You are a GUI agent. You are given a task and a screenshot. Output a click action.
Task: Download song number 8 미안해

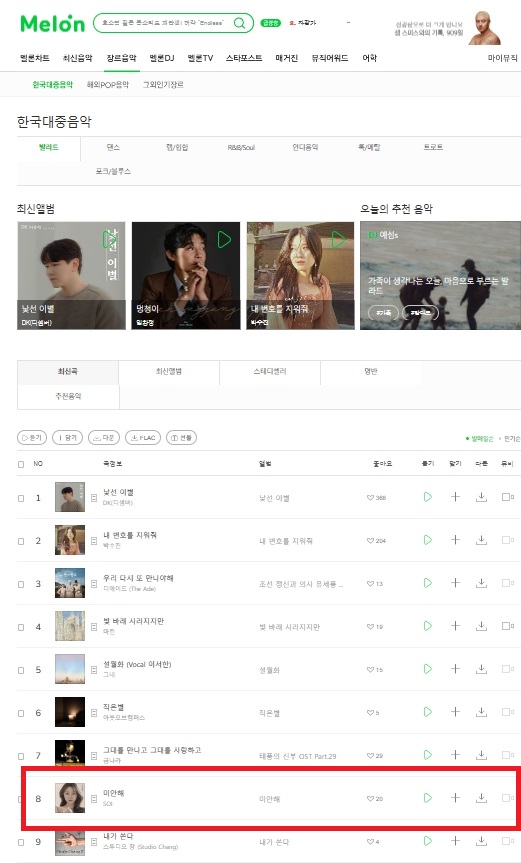[481, 798]
